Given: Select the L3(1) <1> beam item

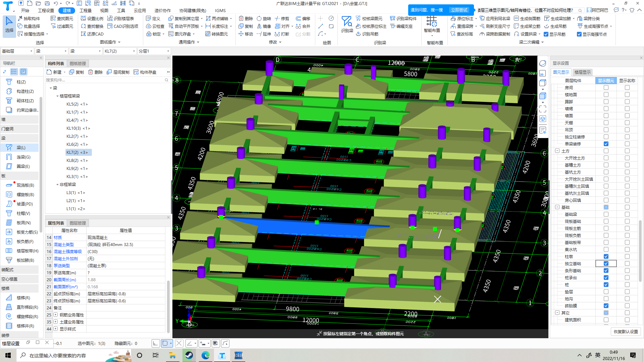Looking at the screenshot, I should (76, 193).
